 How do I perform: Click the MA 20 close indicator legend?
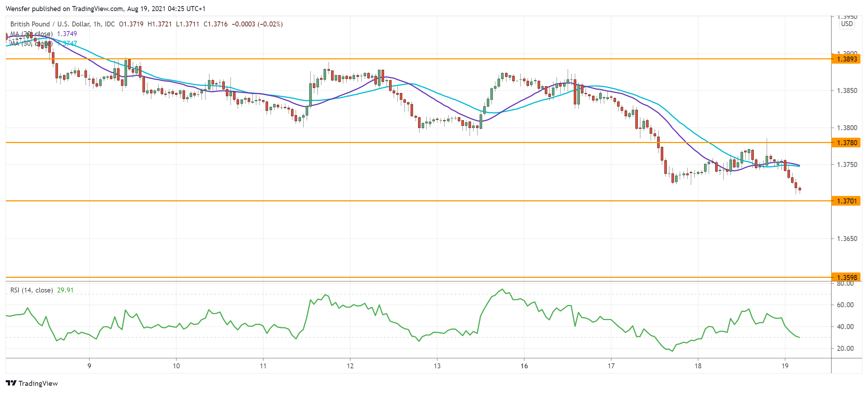click(31, 34)
